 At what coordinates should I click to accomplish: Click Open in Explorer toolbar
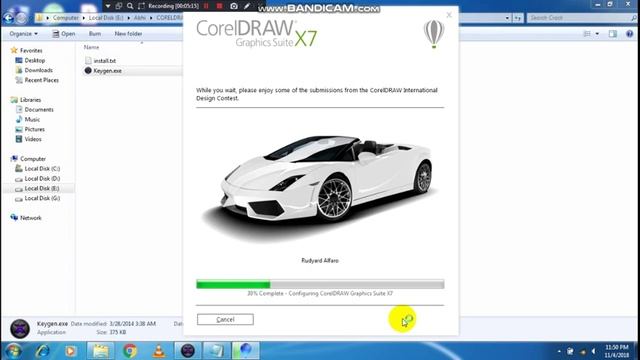(x=64, y=34)
